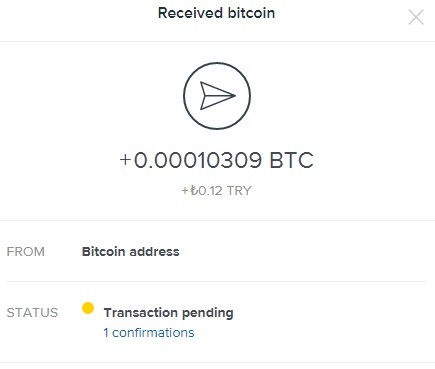The width and height of the screenshot is (435, 369).
Task: Open the 1 confirmations link
Action: [149, 333]
